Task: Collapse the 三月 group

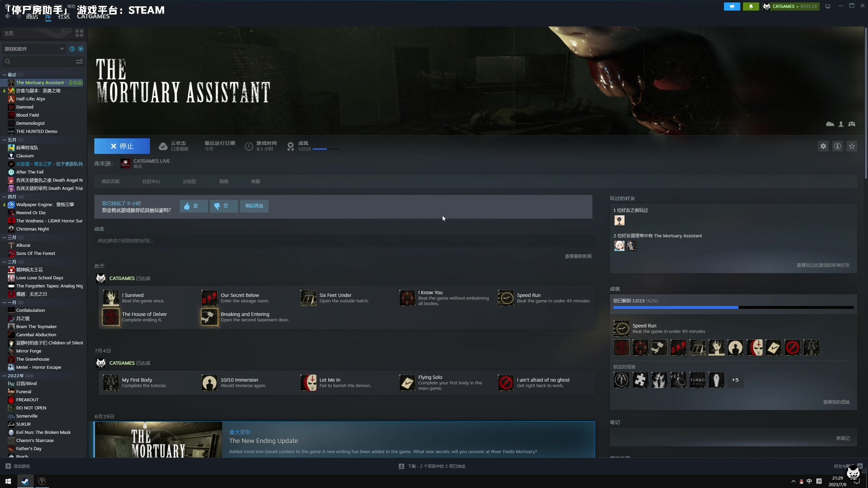Action: 5,238
